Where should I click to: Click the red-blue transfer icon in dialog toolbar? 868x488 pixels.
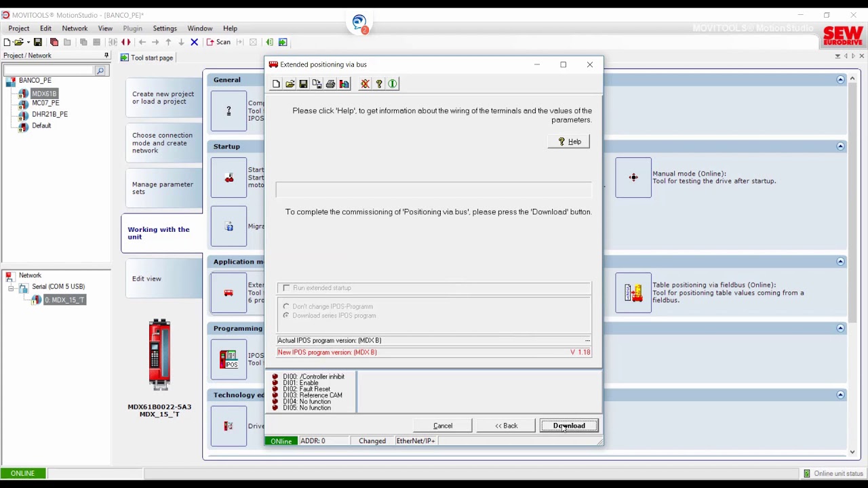(344, 84)
